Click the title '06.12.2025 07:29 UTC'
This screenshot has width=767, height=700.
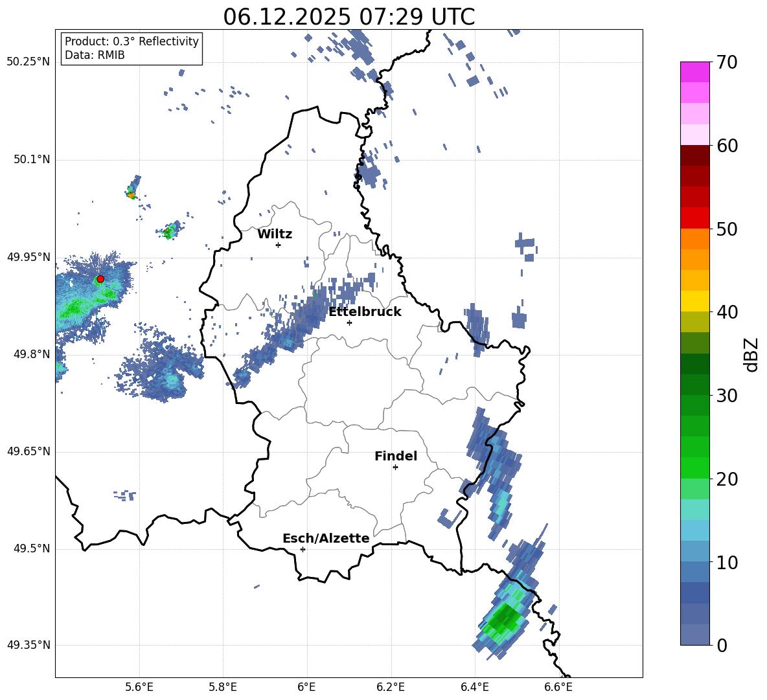349,17
